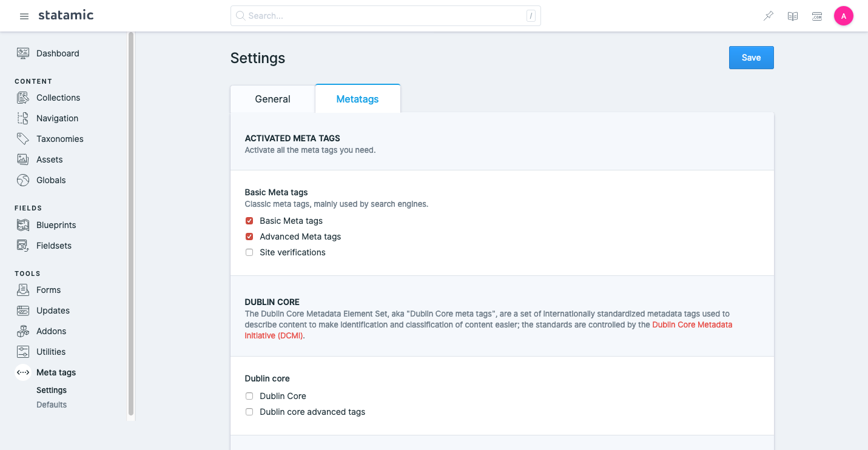Click the statamic logo
The image size is (868, 450).
(x=66, y=15)
